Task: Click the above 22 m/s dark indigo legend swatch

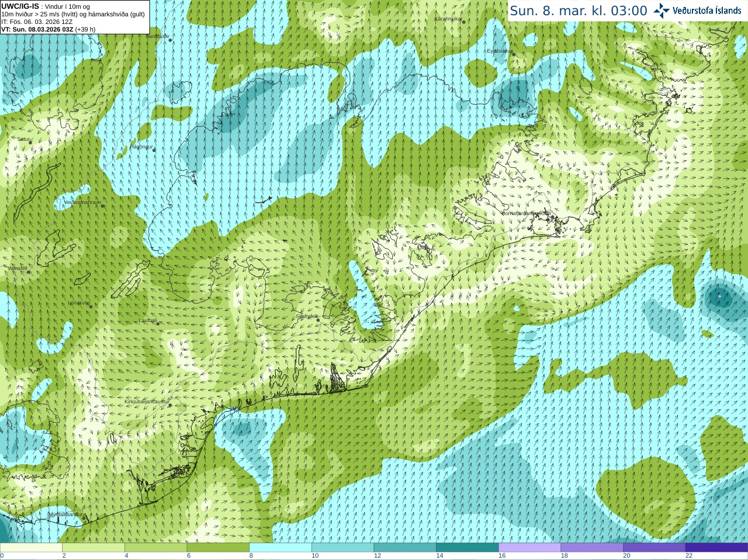Action: click(716, 547)
